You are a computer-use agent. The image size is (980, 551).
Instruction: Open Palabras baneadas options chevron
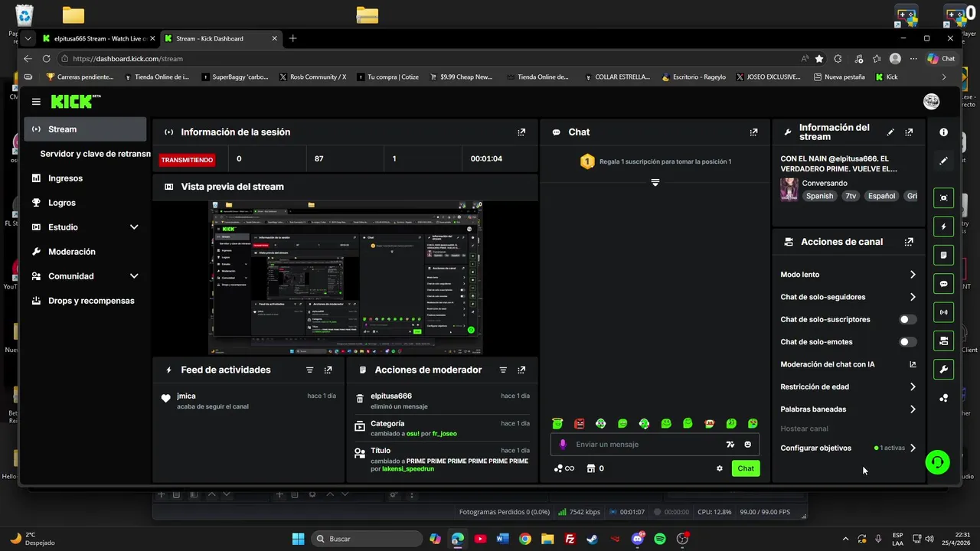pos(913,409)
